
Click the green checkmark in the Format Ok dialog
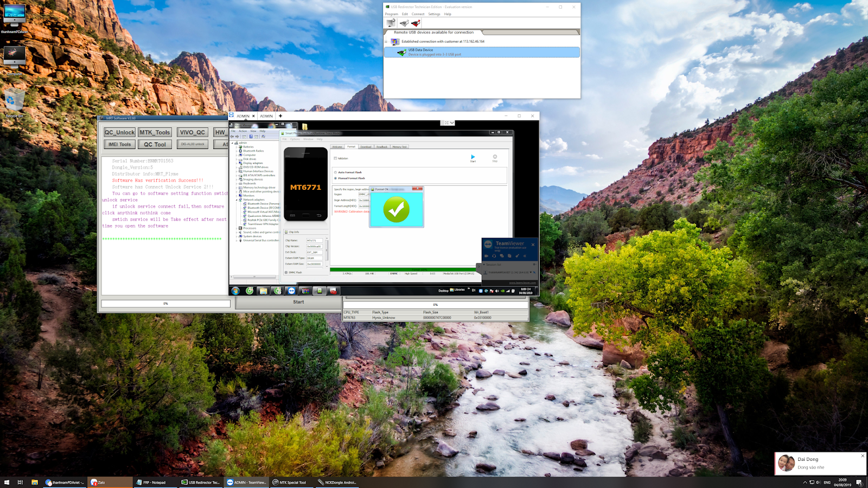(397, 210)
